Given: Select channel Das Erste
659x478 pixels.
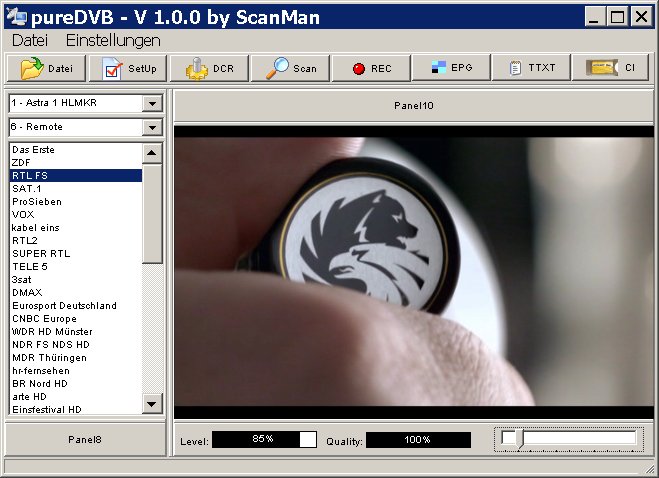Looking at the screenshot, I should pos(76,150).
